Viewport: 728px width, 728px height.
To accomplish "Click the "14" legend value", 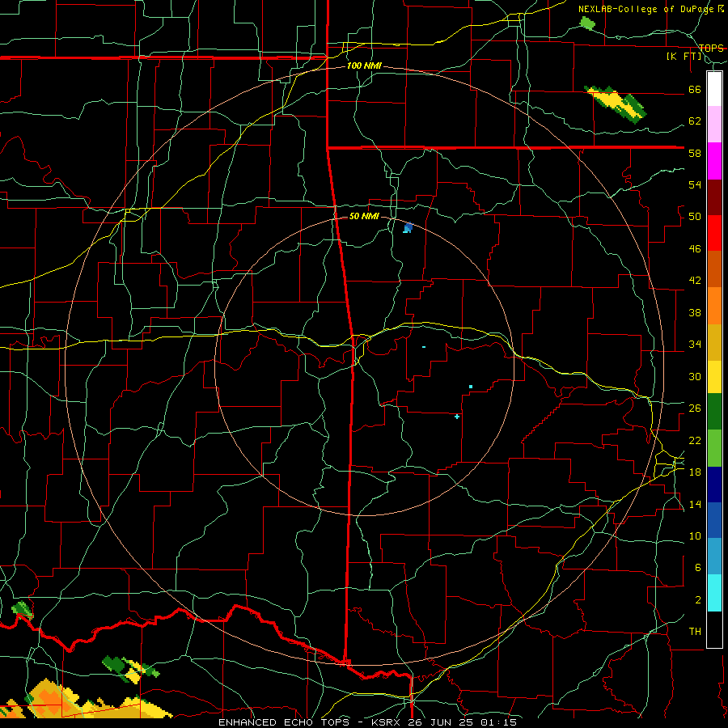I will click(695, 504).
